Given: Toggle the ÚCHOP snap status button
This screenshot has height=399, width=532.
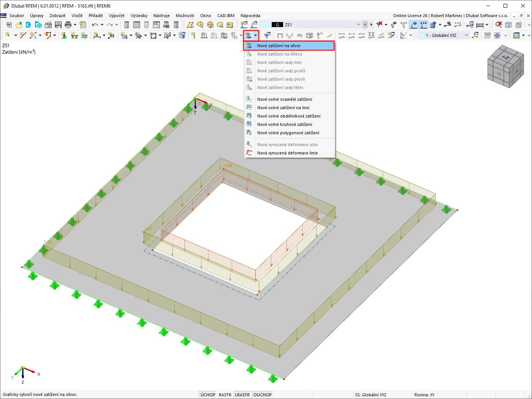Looking at the screenshot, I should click(x=208, y=395).
